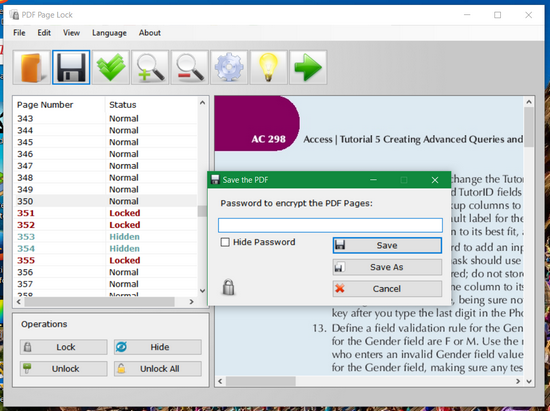
Task: Open the About menu
Action: [x=150, y=33]
